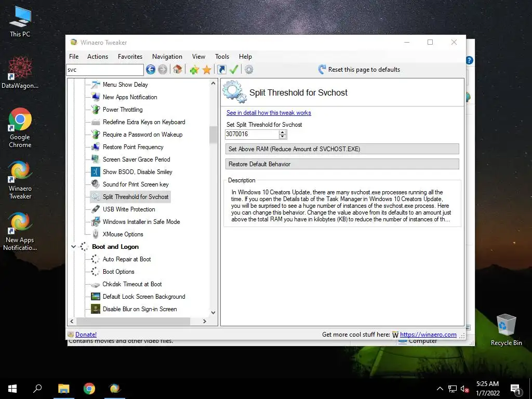Open Google Chrome desktop shortcut
The width and height of the screenshot is (532, 399).
(x=20, y=128)
